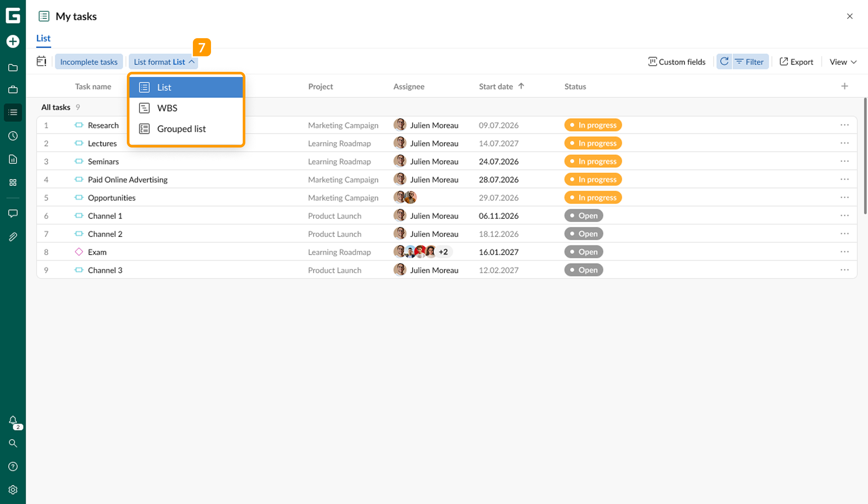Open In progress status dropdown for Research
This screenshot has height=504, width=868.
[x=593, y=125]
